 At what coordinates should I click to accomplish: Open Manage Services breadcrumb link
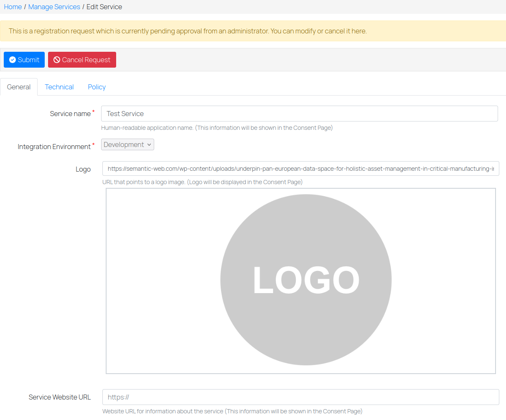(x=54, y=7)
